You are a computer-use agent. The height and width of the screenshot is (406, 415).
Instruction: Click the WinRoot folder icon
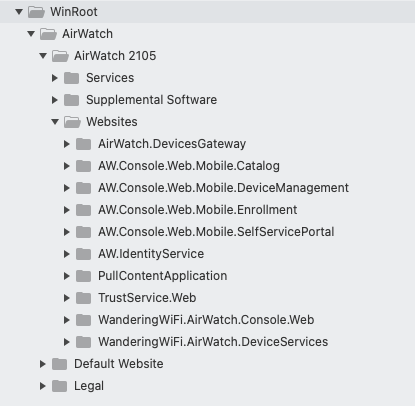(x=36, y=12)
